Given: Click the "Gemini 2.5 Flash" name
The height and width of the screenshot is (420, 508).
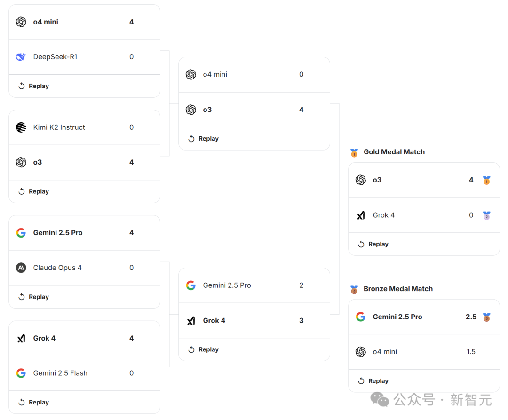Looking at the screenshot, I should (x=60, y=373).
